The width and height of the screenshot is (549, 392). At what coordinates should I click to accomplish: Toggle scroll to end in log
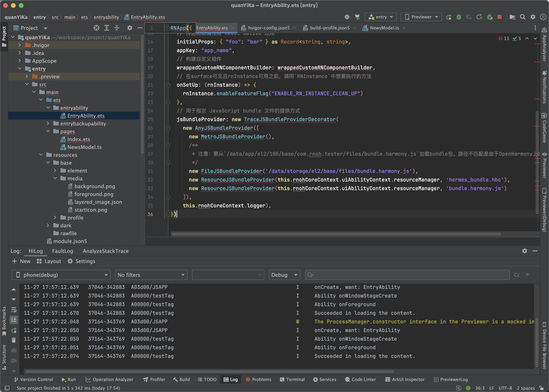pos(14,320)
